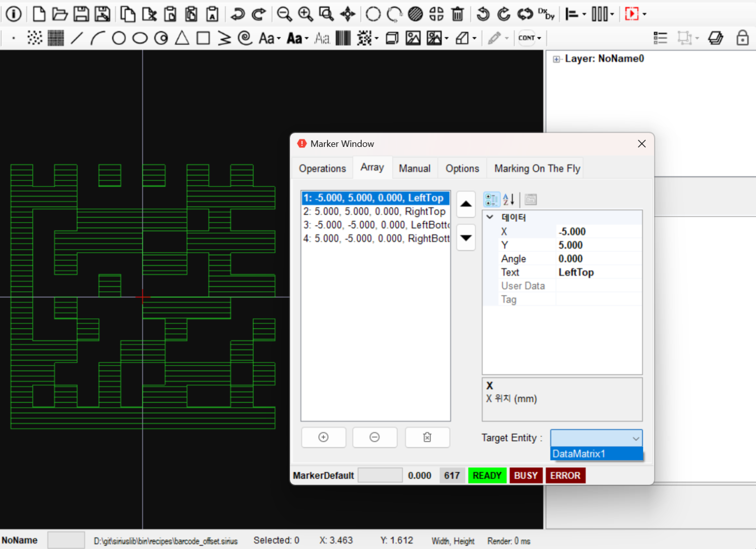Close the Marker Window dialog
Image resolution: width=756 pixels, height=549 pixels.
click(x=642, y=144)
